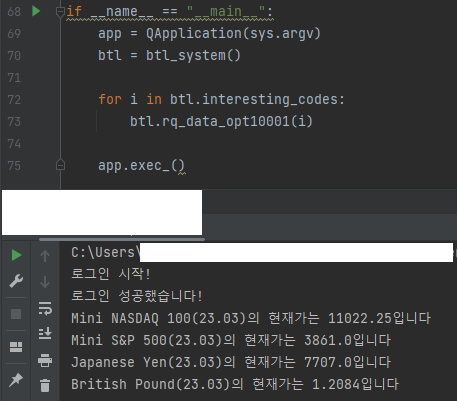Click the horizontal scrollbar above console
The image size is (458, 401).
tap(122, 239)
